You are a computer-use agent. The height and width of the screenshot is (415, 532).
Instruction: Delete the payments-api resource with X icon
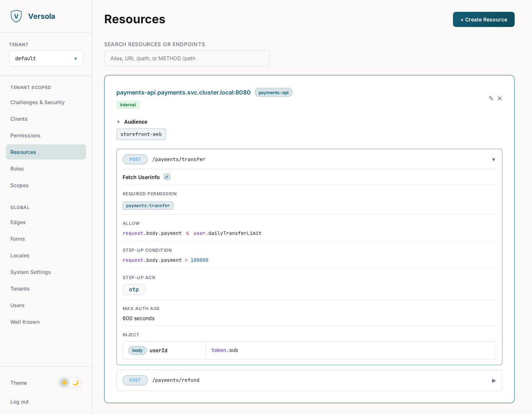pos(499,98)
